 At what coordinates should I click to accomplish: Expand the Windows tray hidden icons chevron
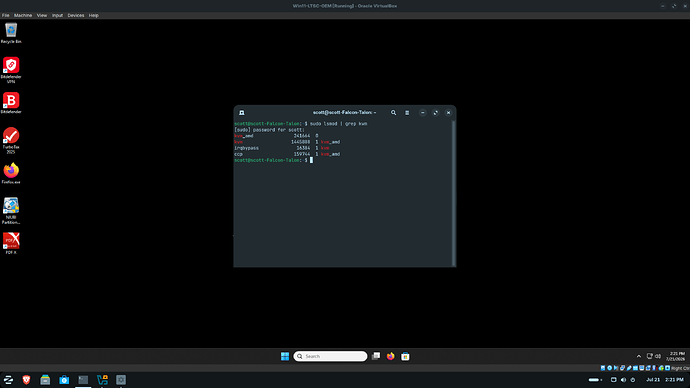[x=639, y=356]
